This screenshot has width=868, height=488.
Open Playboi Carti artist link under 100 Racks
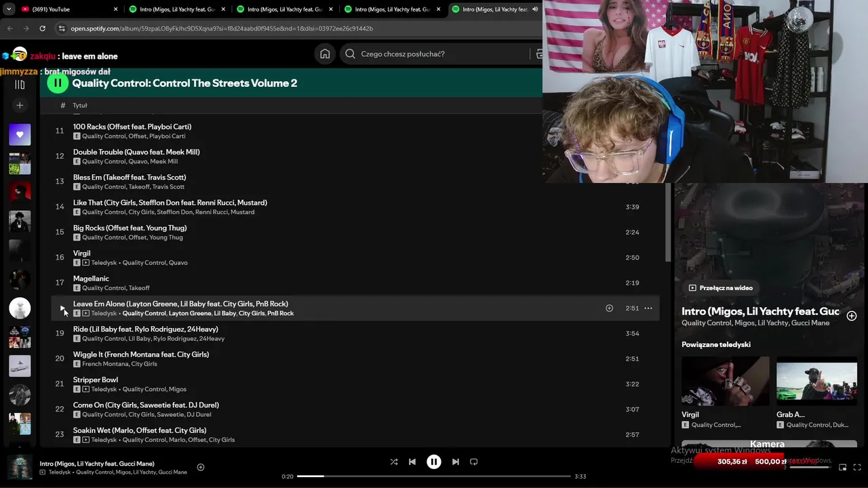tap(167, 136)
